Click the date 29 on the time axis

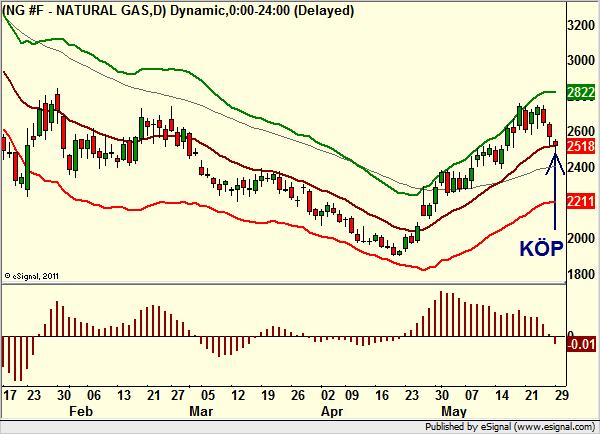pos(561,395)
